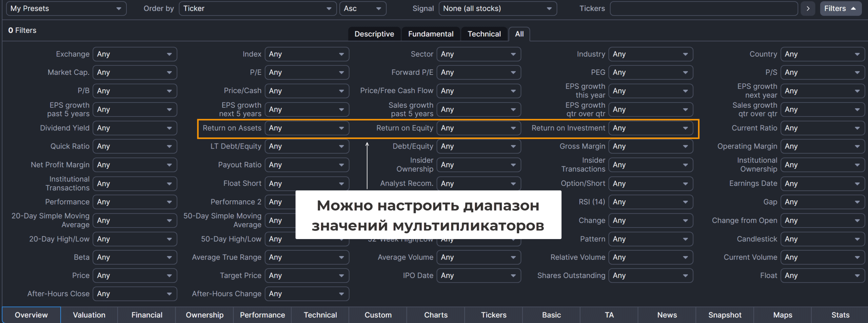The height and width of the screenshot is (323, 868).
Task: Click the arrow button next to Tickers field
Action: [808, 8]
